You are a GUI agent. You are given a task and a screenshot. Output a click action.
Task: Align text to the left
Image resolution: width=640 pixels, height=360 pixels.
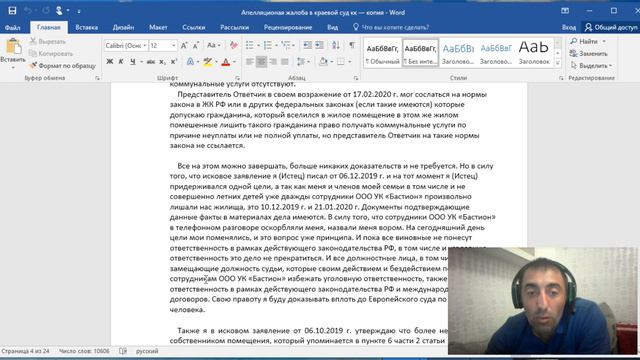point(249,62)
